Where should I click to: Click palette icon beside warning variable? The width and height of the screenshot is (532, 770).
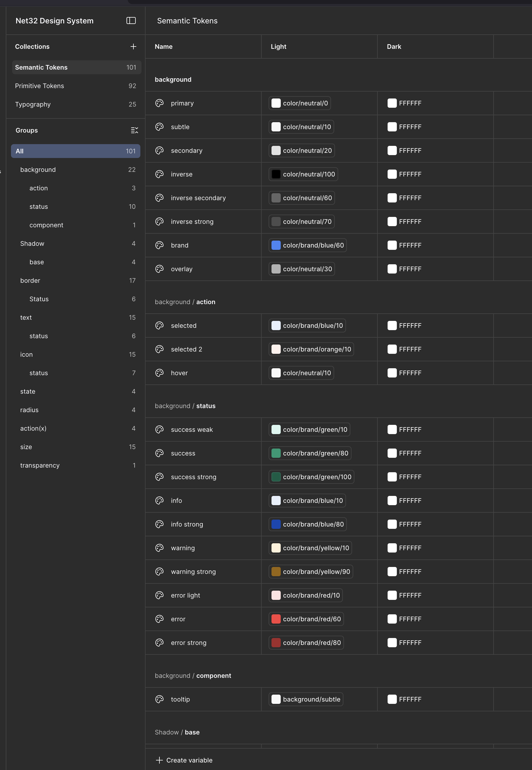159,548
